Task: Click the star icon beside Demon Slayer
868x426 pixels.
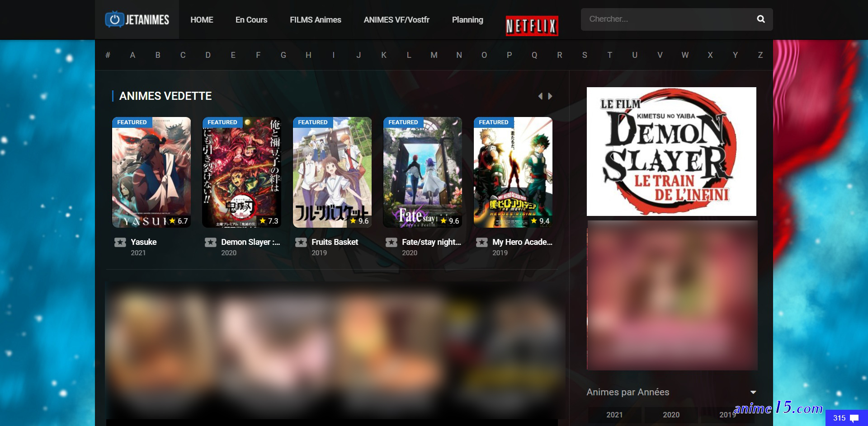Action: click(211, 242)
